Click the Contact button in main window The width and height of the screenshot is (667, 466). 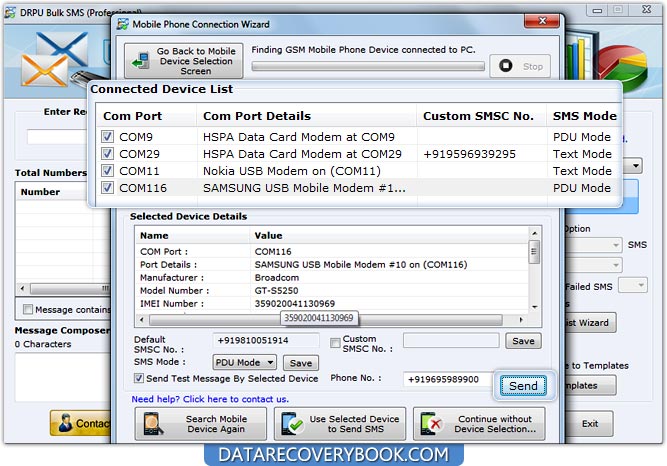81,423
